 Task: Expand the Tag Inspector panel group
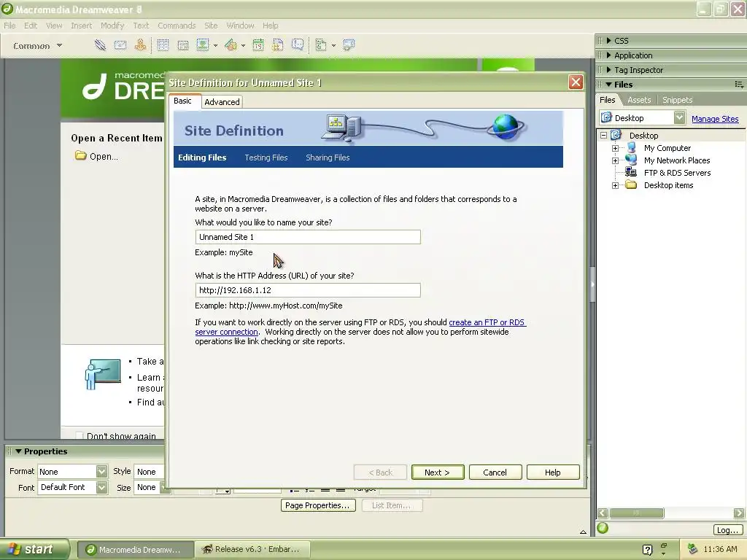pyautogui.click(x=609, y=70)
